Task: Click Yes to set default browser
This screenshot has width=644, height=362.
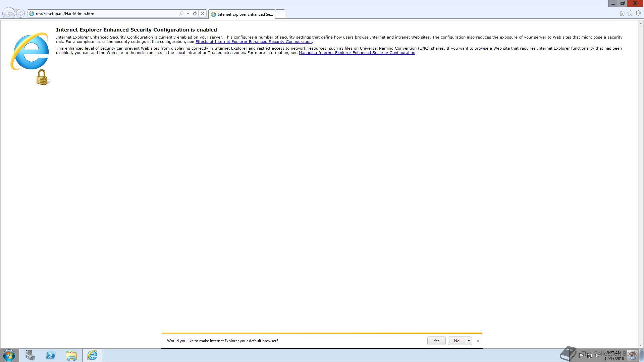Action: click(436, 341)
